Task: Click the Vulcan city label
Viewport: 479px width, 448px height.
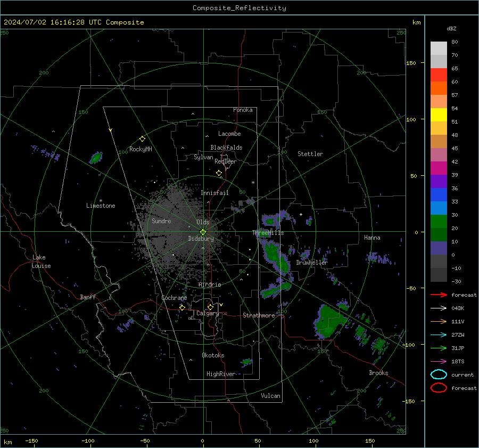Action: click(x=270, y=396)
